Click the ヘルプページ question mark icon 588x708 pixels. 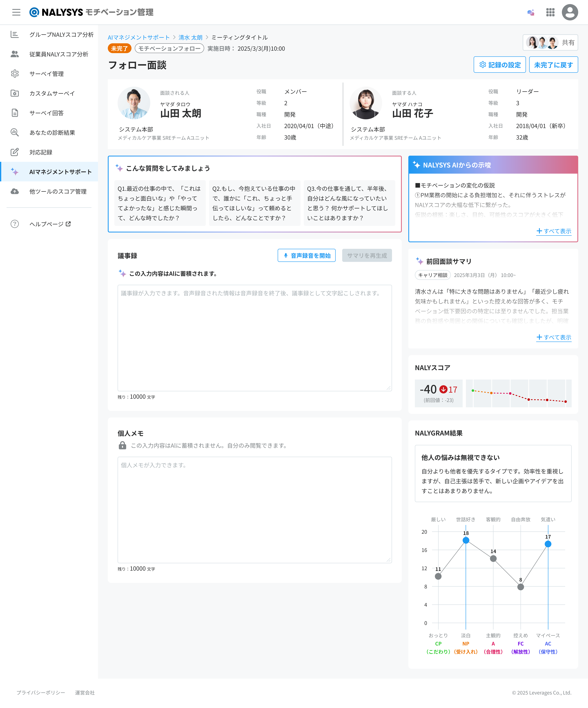pyautogui.click(x=14, y=224)
